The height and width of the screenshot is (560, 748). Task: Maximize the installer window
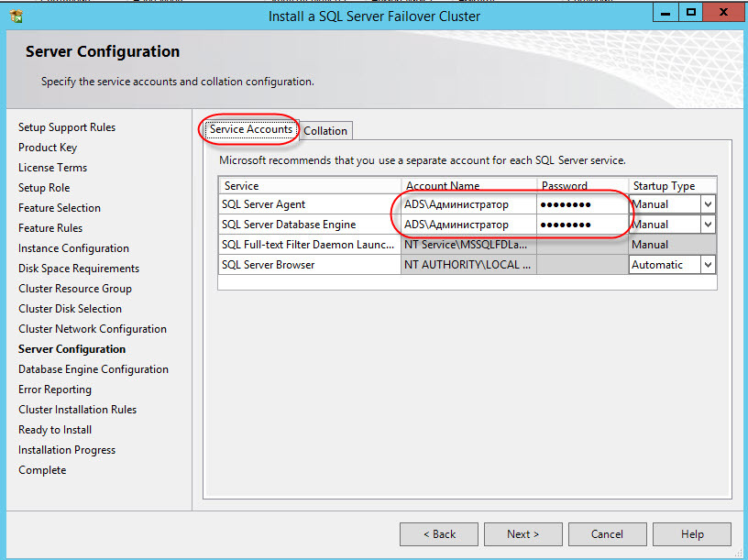point(691,13)
